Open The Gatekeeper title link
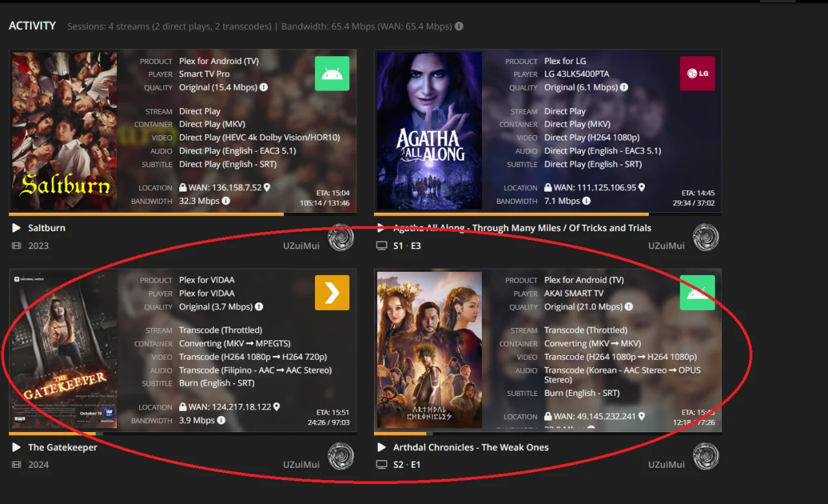 (x=63, y=447)
